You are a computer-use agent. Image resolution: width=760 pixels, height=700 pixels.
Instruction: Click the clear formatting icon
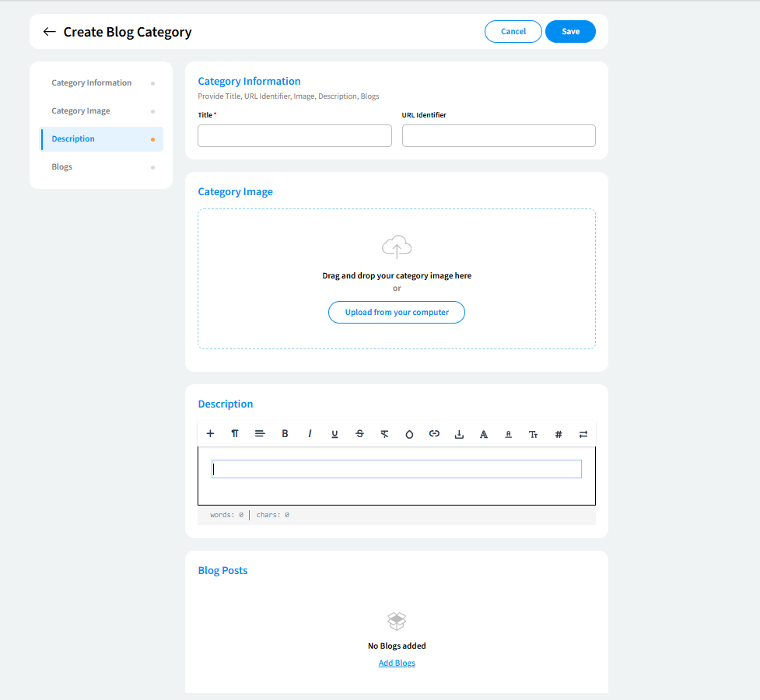384,434
